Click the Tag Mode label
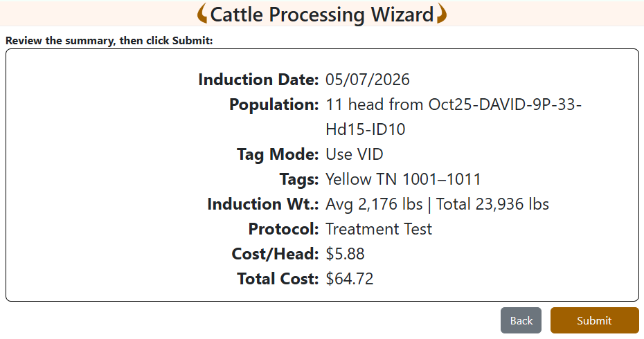This screenshot has height=339, width=644. point(278,154)
